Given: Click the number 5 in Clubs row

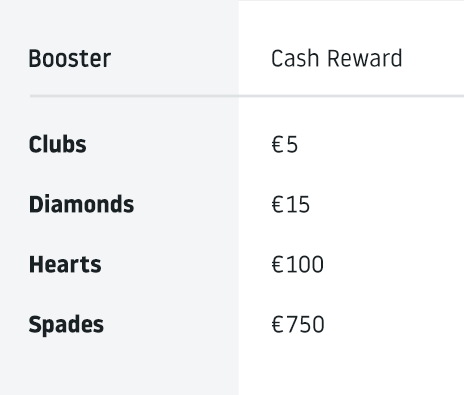Looking at the screenshot, I should [292, 145].
